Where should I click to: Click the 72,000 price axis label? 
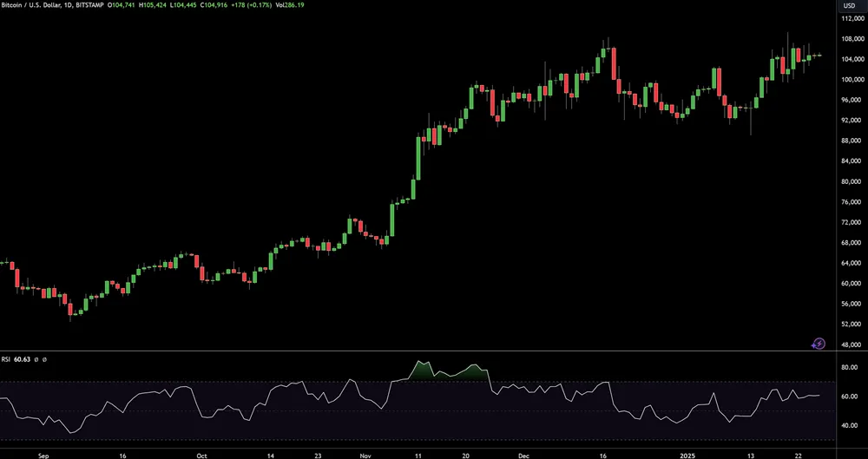pyautogui.click(x=851, y=222)
